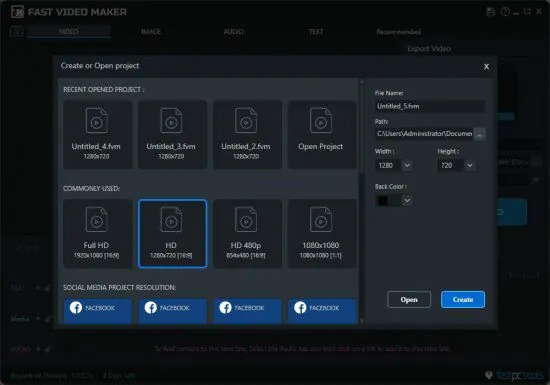The height and width of the screenshot is (385, 550).
Task: Choose the HD 1280x720 preset
Action: [172, 234]
